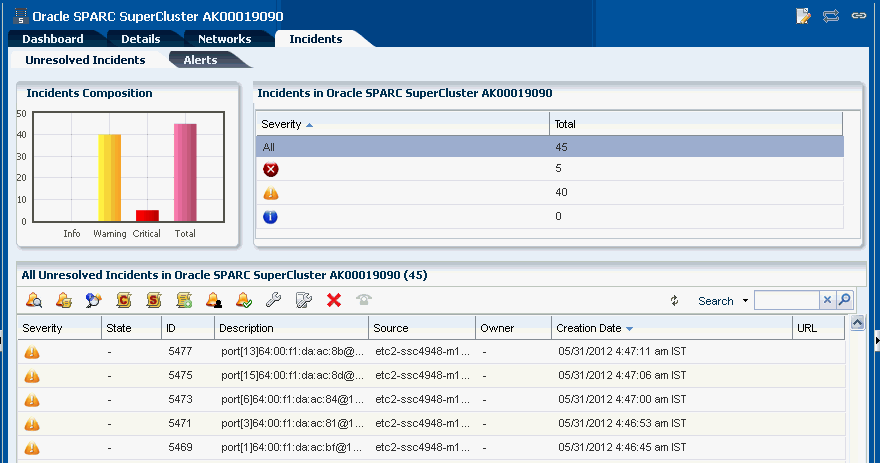Click warning icon of incident 5469
The width and height of the screenshot is (880, 463).
[x=32, y=448]
